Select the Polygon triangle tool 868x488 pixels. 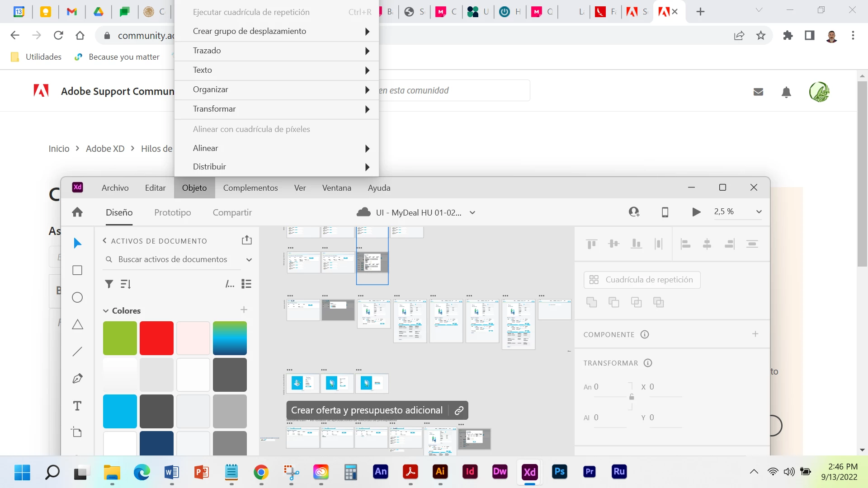[77, 324]
